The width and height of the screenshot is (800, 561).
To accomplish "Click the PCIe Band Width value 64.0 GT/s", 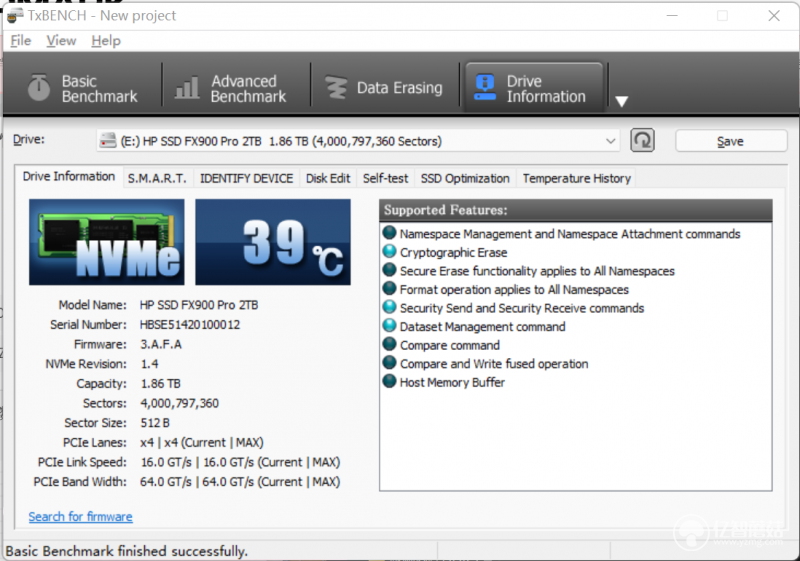I will coord(240,482).
